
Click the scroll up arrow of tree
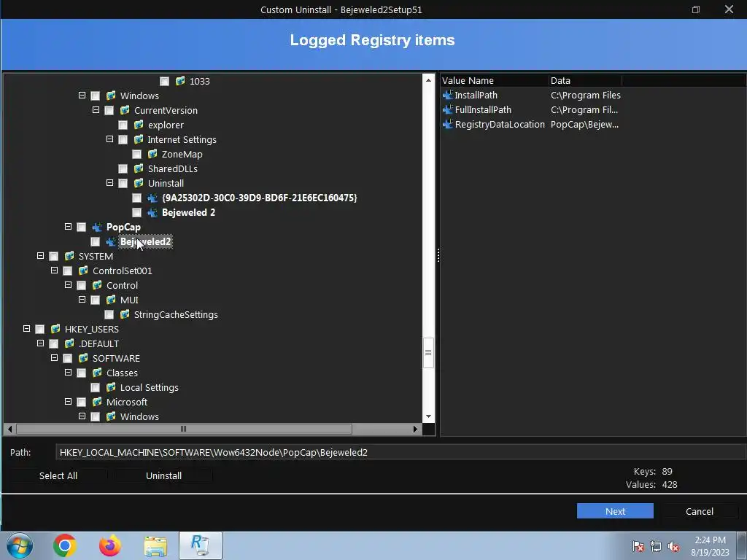pos(428,80)
